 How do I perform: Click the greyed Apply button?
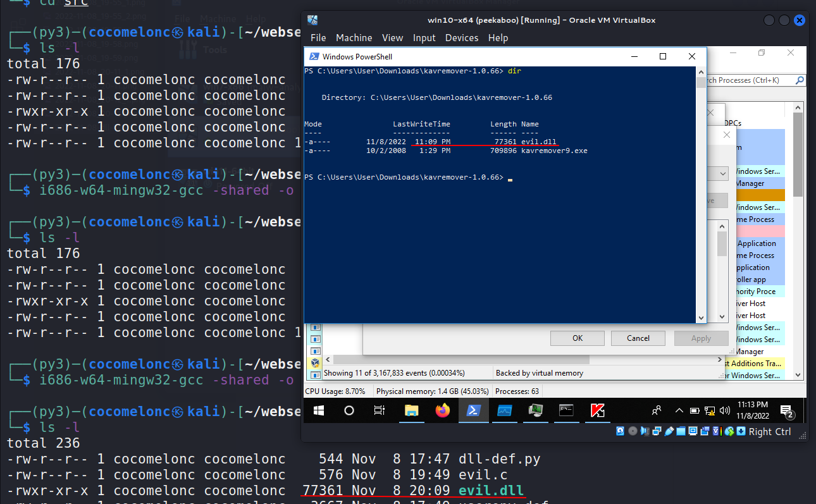(701, 338)
